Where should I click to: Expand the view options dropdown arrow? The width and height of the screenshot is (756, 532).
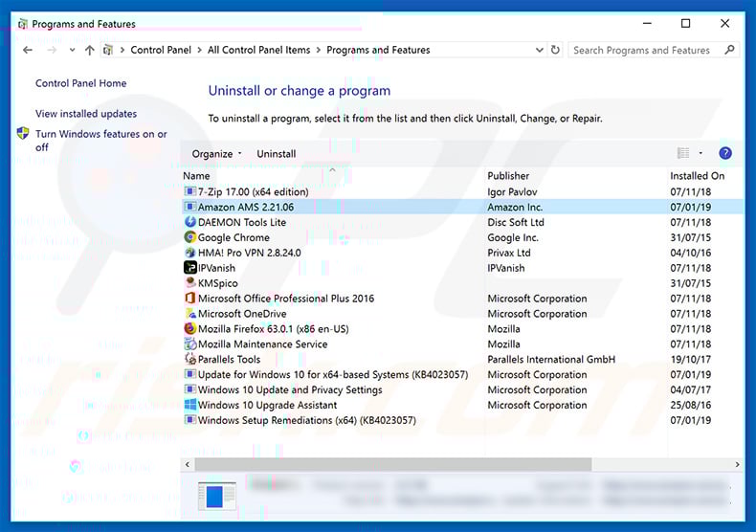(700, 153)
